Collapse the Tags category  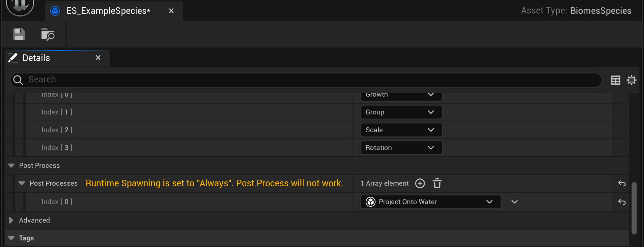[11, 238]
